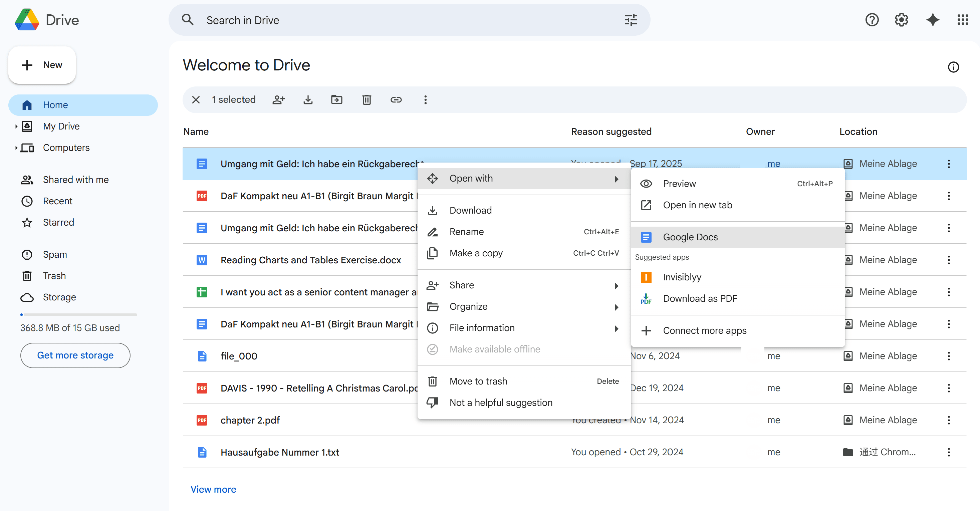Viewport: 980px width, 511px height.
Task: Expand the Share submenu in context menu
Action: 523,285
